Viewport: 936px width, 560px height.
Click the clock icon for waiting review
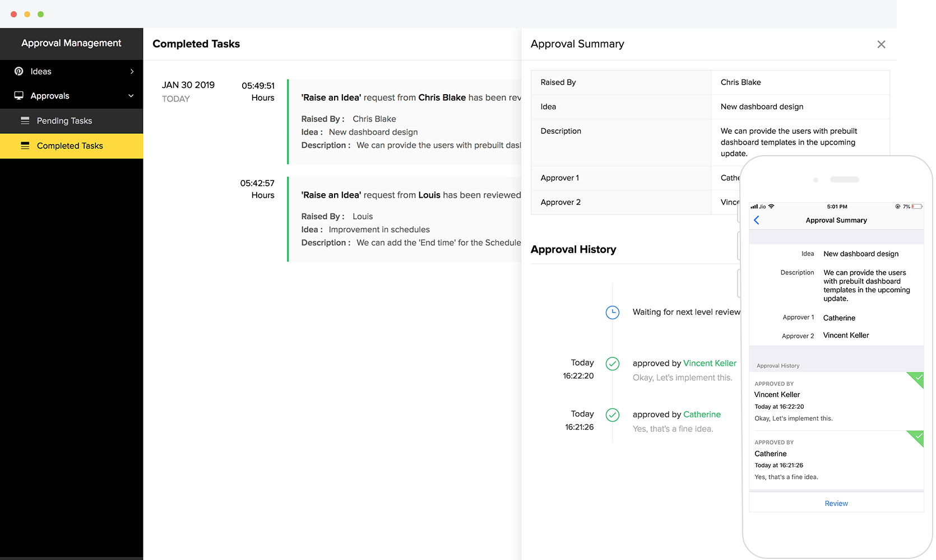click(x=613, y=312)
